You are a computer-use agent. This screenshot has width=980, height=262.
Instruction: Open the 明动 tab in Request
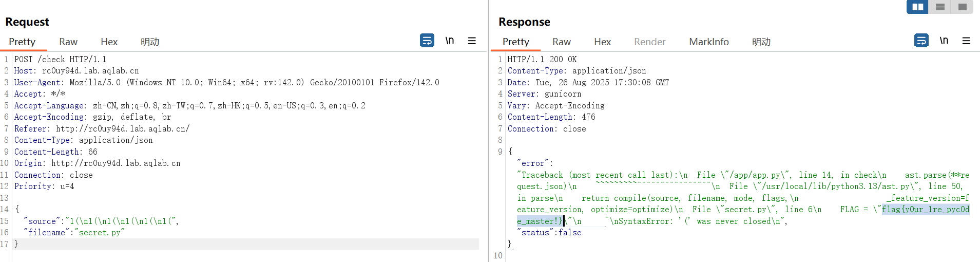pos(150,42)
